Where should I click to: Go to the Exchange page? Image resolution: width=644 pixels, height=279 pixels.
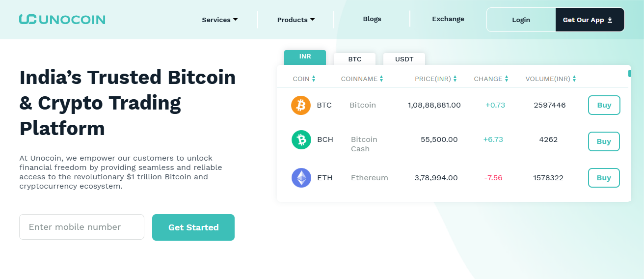(448, 19)
